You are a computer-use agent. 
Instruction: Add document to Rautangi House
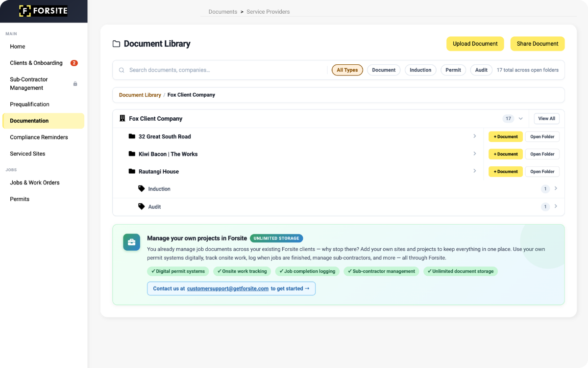tap(506, 172)
